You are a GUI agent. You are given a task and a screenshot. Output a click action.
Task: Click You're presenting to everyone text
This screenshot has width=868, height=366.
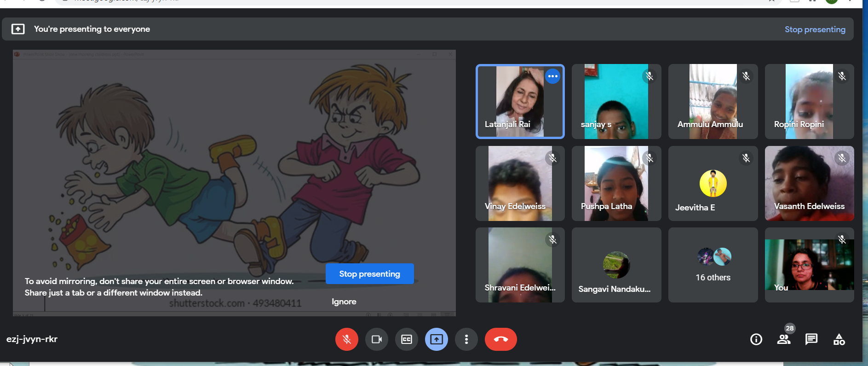92,29
